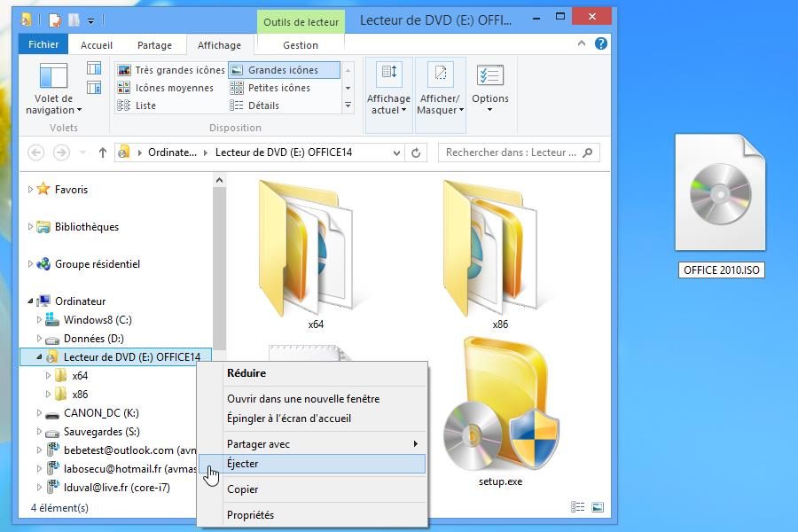Choose Éjecter from the context menu
The image size is (798, 532).
pos(242,464)
